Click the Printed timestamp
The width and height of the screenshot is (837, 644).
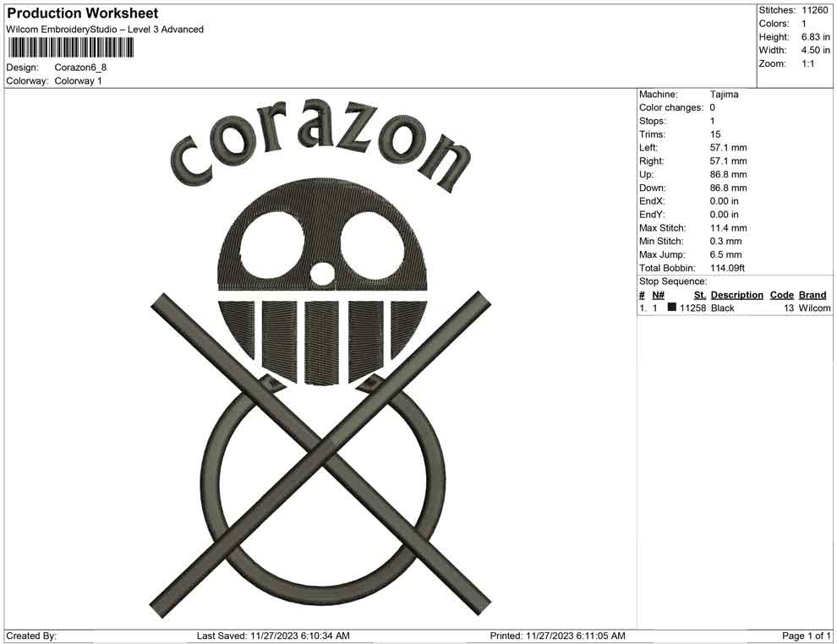pos(557,636)
